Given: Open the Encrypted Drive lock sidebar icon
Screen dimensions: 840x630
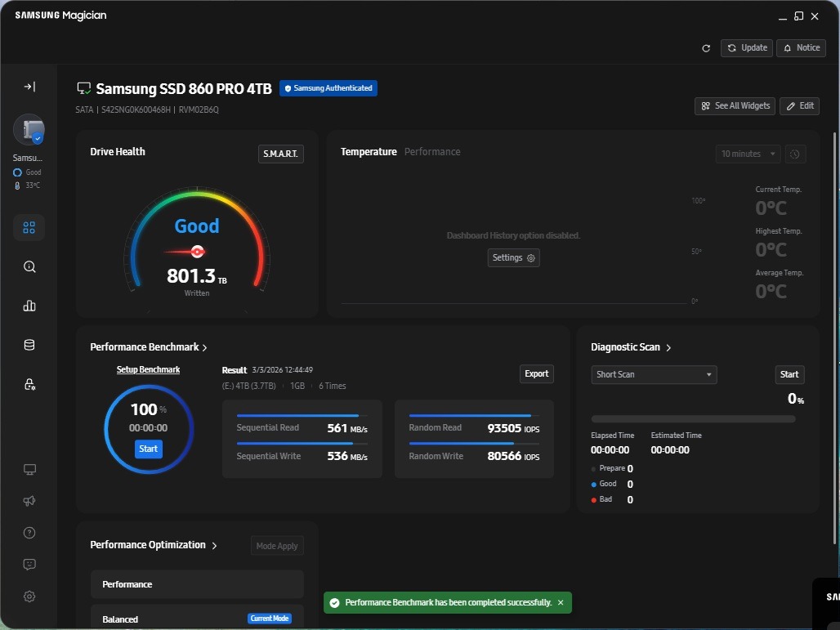Looking at the screenshot, I should [x=29, y=384].
